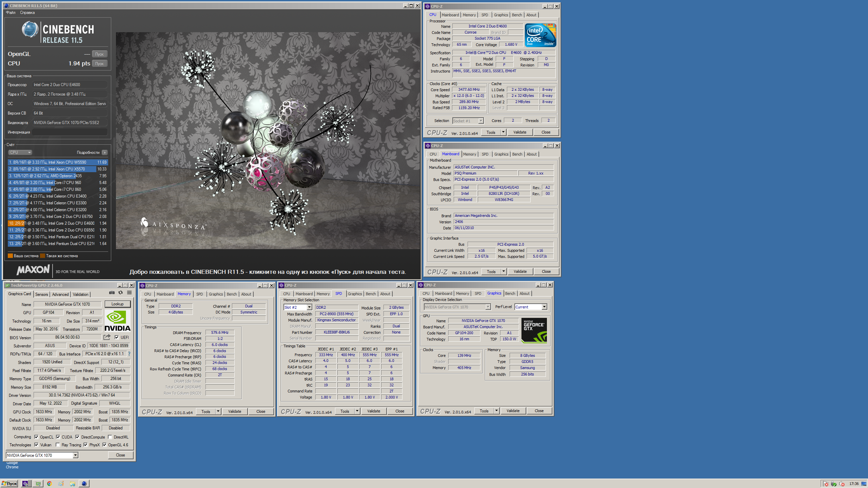Click the muted volume speaker tray icon
Viewport: 868px width, 488px height.
click(842, 484)
